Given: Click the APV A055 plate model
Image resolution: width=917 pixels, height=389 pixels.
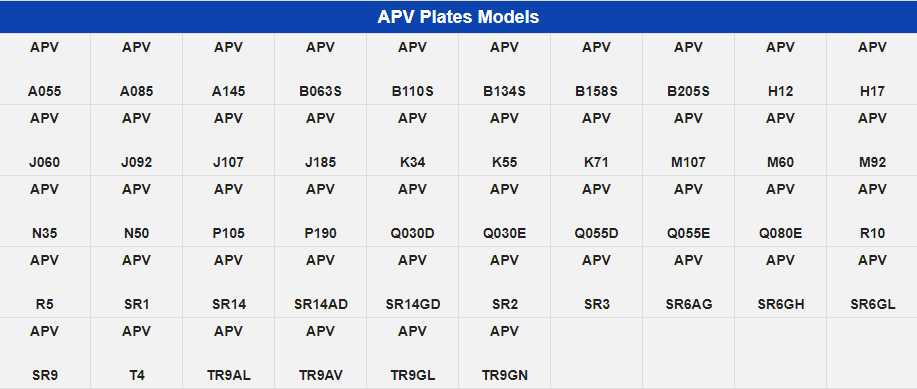Looking at the screenshot, I should [45, 69].
